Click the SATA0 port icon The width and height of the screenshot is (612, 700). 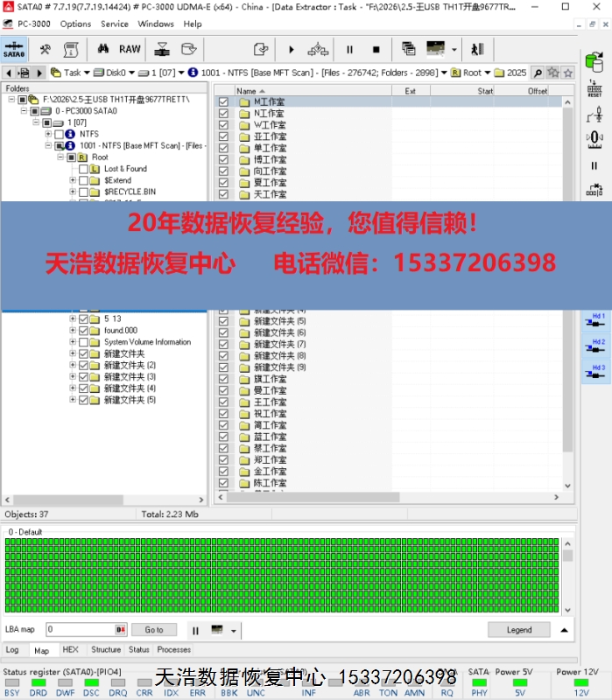point(14,49)
